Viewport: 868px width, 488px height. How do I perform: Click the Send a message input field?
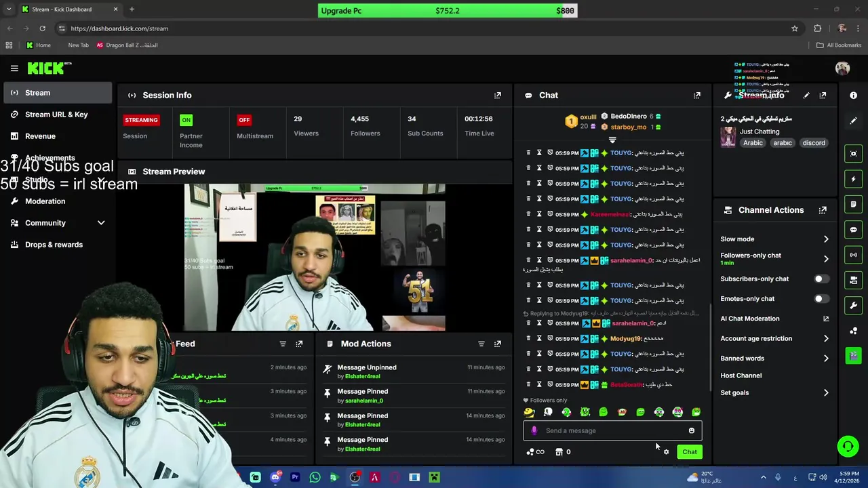tap(612, 430)
